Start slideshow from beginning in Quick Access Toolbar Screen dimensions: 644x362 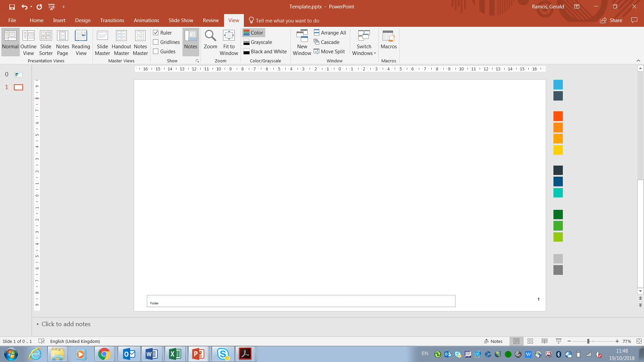[x=52, y=7]
